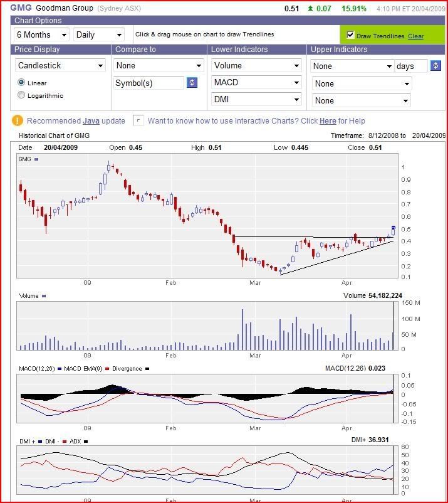Click the Compare to section header

tap(135, 50)
